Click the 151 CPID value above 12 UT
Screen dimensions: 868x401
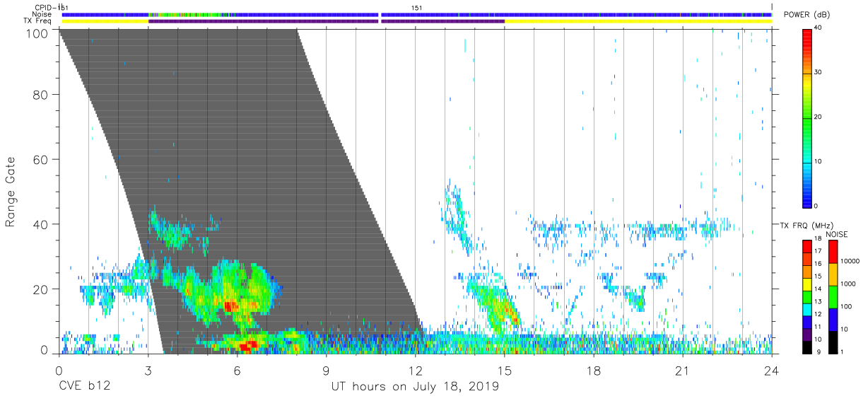tap(417, 8)
